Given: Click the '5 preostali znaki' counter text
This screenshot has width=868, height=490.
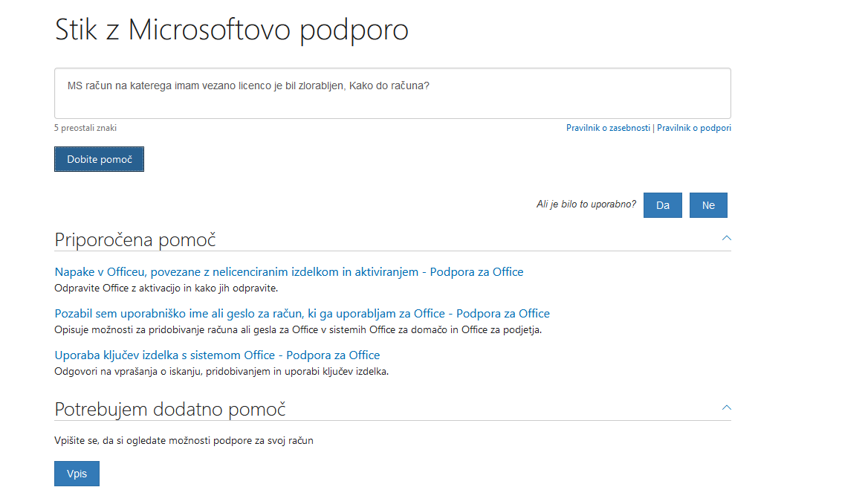Looking at the screenshot, I should pos(85,128).
